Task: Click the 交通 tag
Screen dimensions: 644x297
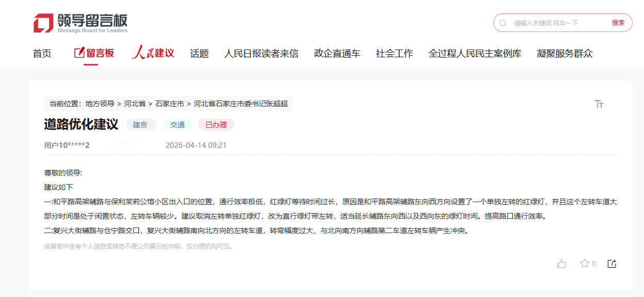Action: point(178,125)
